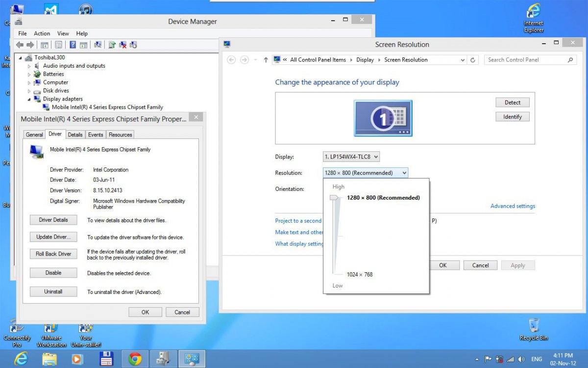588x368 pixels.
Task: Click the blue question mark Help toolbar icon
Action: point(73,45)
